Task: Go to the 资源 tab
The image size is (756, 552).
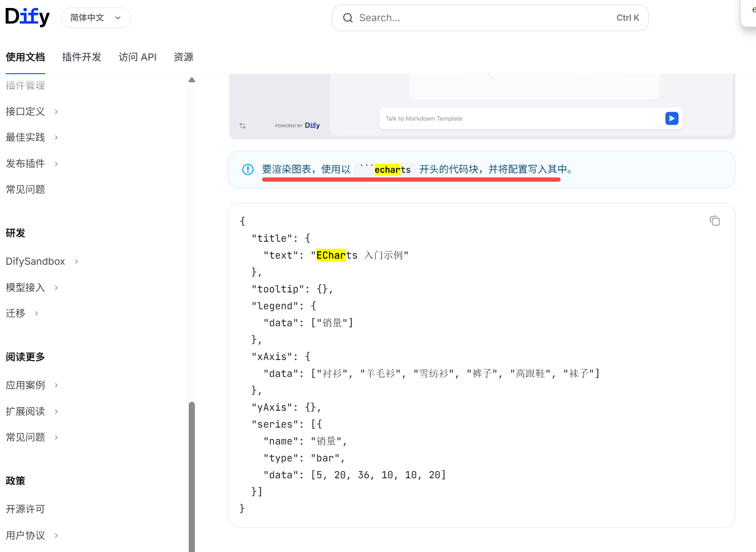Action: [184, 57]
